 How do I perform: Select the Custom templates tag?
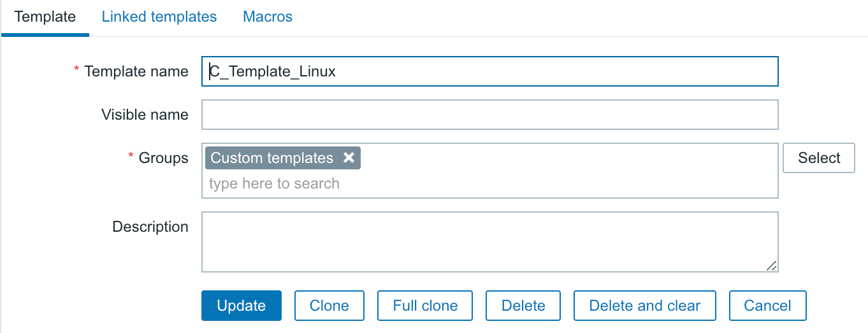272,158
